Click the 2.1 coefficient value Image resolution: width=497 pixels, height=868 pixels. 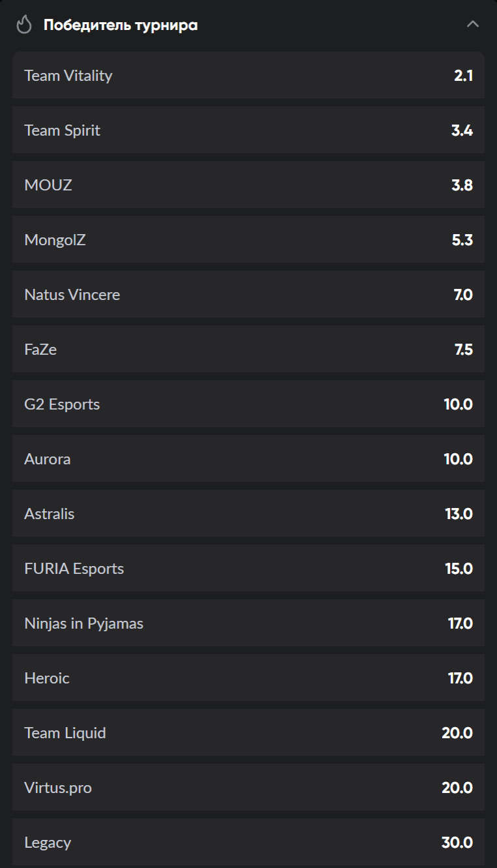tap(463, 76)
